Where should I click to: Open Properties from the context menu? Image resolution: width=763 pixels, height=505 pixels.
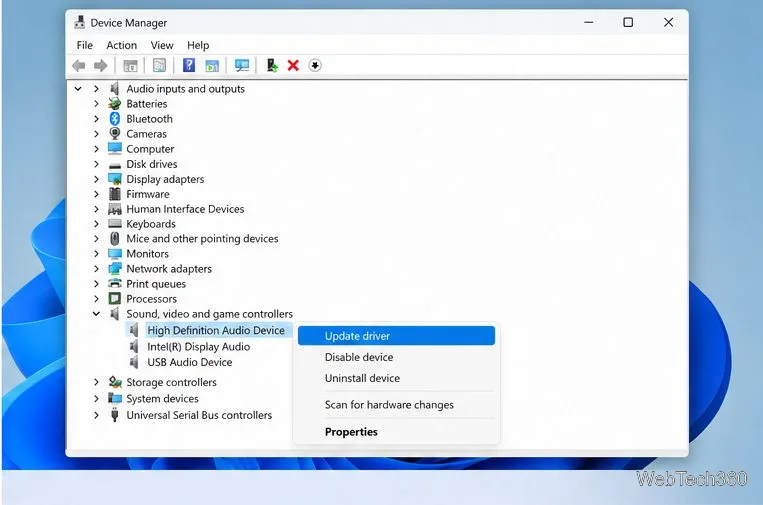coord(396,432)
